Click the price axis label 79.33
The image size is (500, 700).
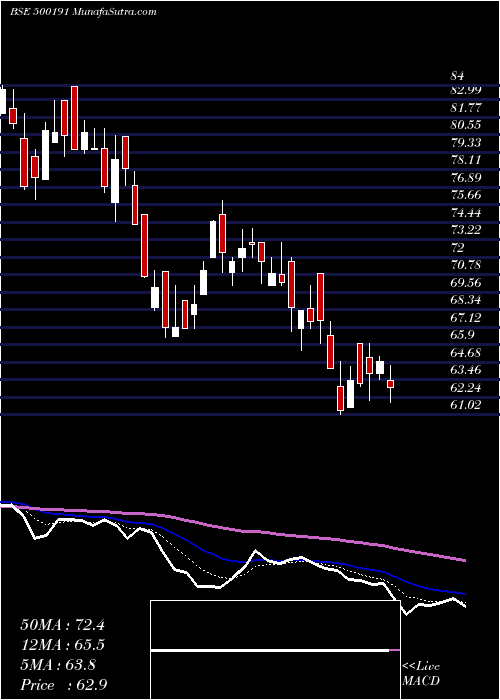466,142
